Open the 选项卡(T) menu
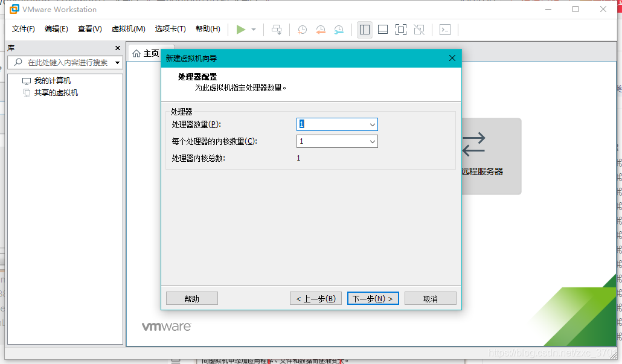Viewport: 622px width, 364px height. [170, 29]
